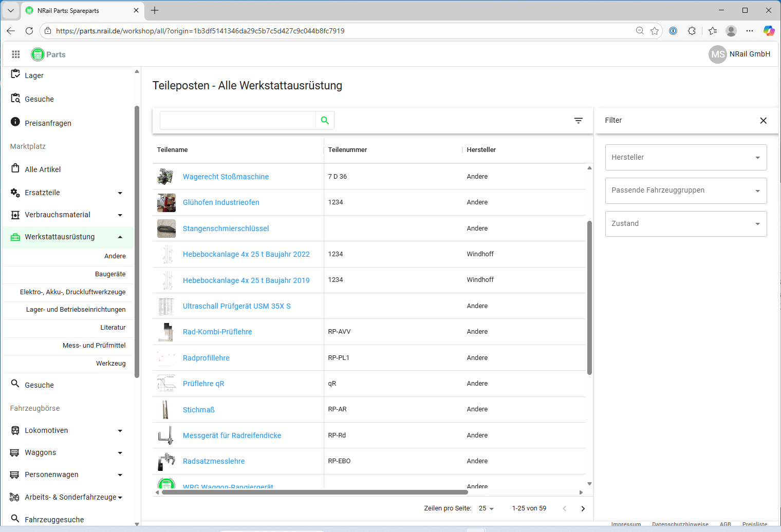Click the NRail Parts logo
781x532 pixels.
point(48,54)
